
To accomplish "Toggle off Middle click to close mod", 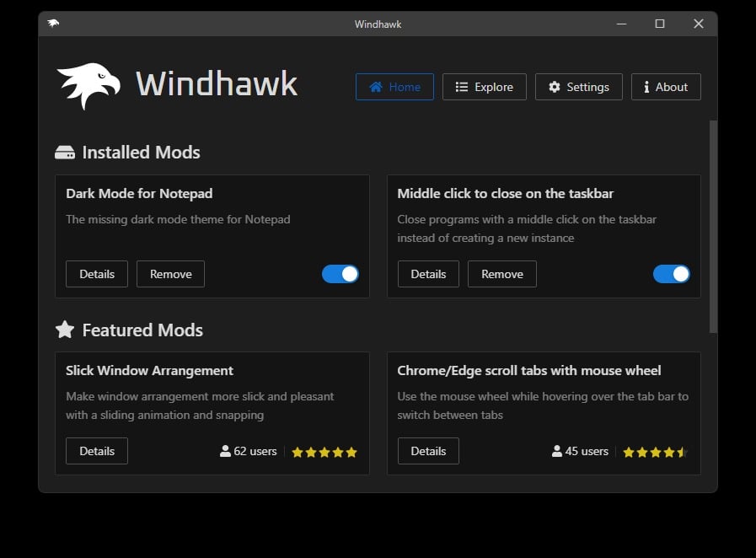I will pos(672,274).
